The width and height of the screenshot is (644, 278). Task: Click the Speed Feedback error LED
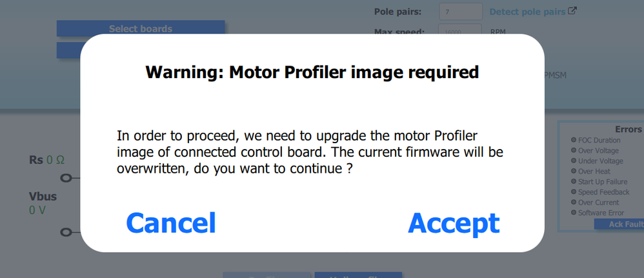pyautogui.click(x=574, y=192)
